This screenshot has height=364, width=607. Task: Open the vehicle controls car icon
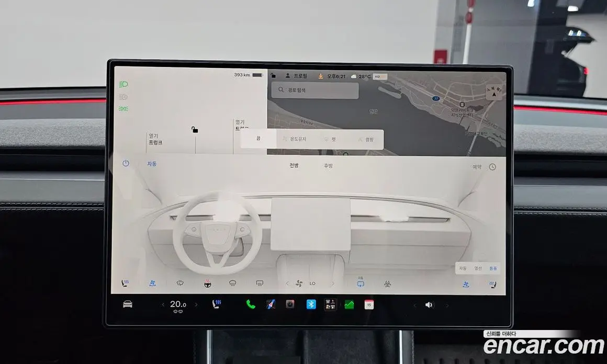(x=127, y=304)
